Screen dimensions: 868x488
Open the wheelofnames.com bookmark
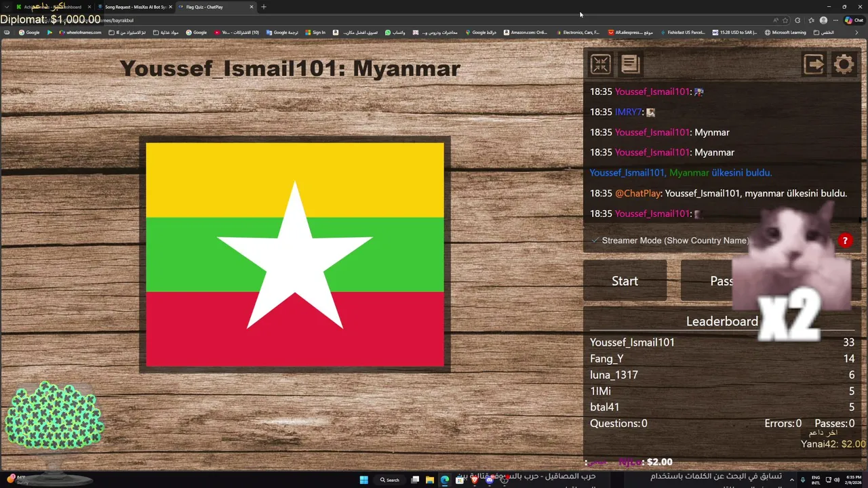(80, 33)
